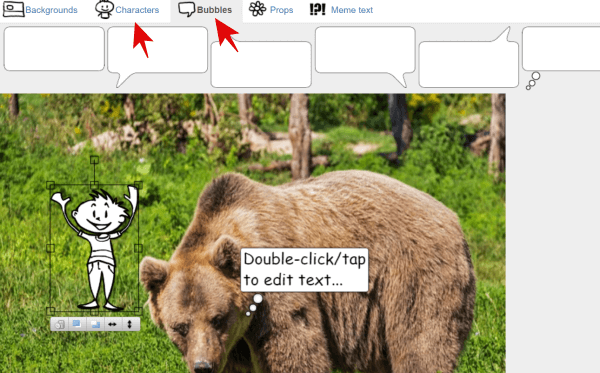Image resolution: width=600 pixels, height=373 pixels.
Task: Pick the speech bubble with top-right tail
Action: click(x=469, y=57)
